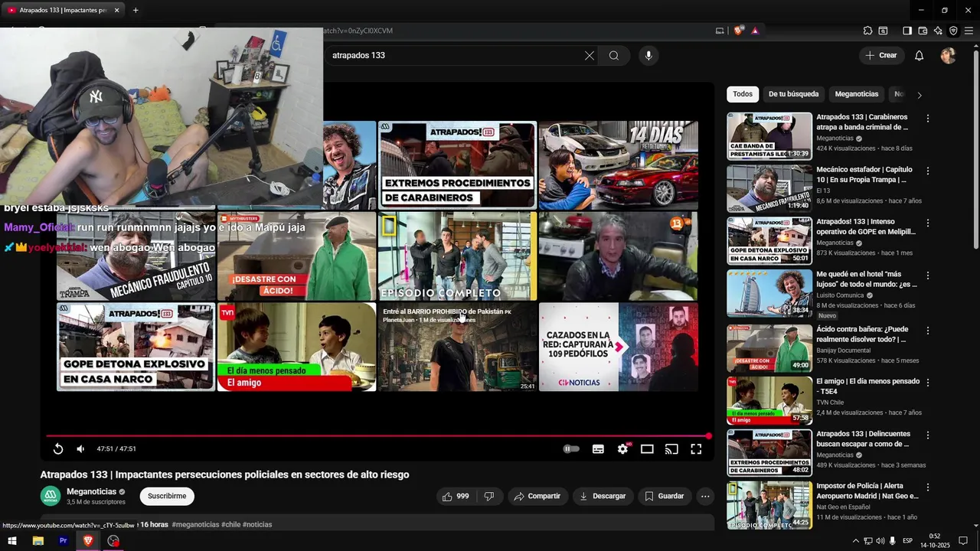Open the #meganoticias hashtag link

tap(195, 524)
